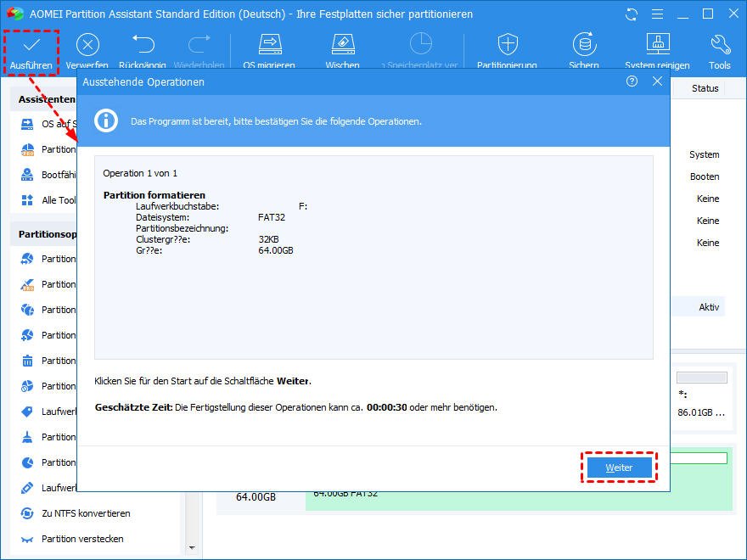Close the Ausstehende Operationen dialog
Screen dimensions: 747x560
click(657, 81)
